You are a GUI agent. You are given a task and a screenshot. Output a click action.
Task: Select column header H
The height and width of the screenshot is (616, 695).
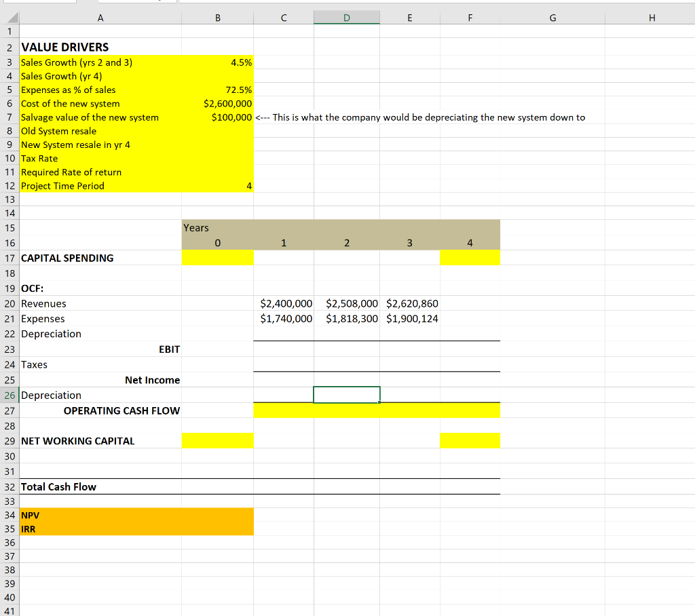click(x=652, y=17)
